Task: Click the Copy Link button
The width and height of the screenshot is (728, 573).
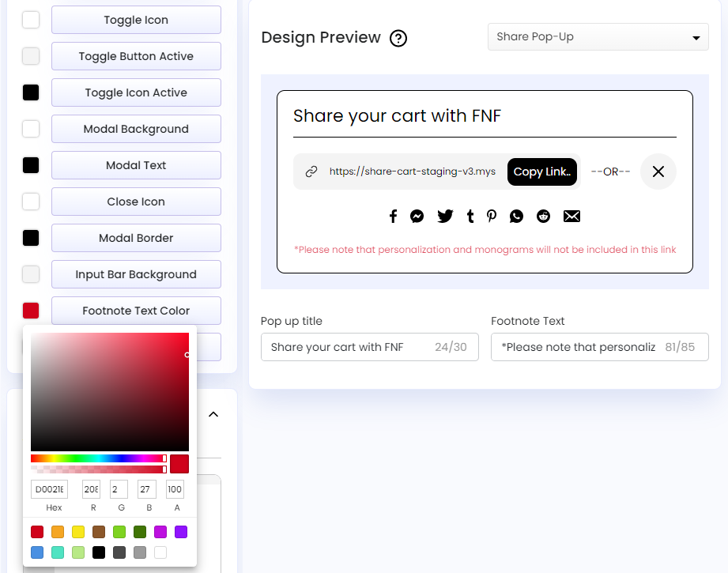Action: [542, 172]
